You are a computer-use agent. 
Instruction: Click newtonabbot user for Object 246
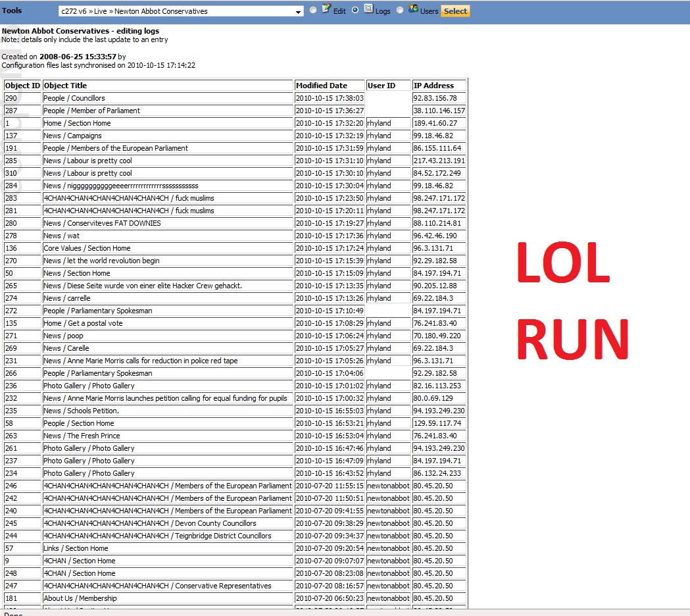pyautogui.click(x=388, y=486)
